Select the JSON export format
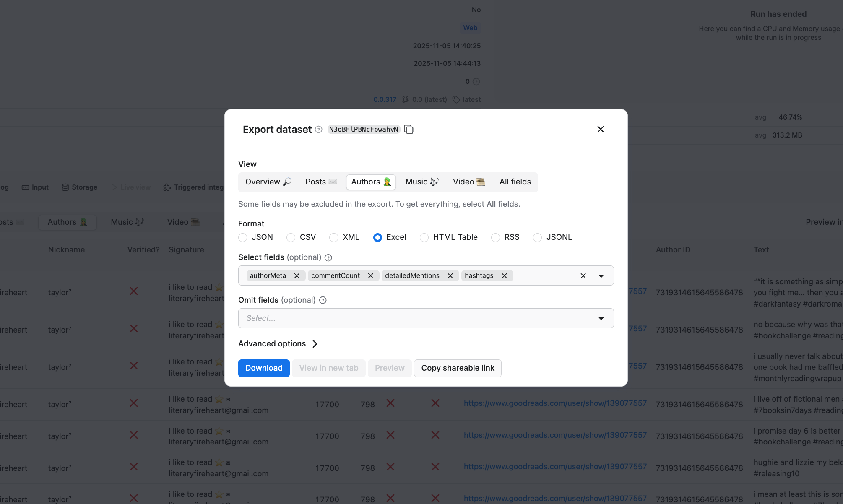Viewport: 843px width, 504px height. click(243, 237)
